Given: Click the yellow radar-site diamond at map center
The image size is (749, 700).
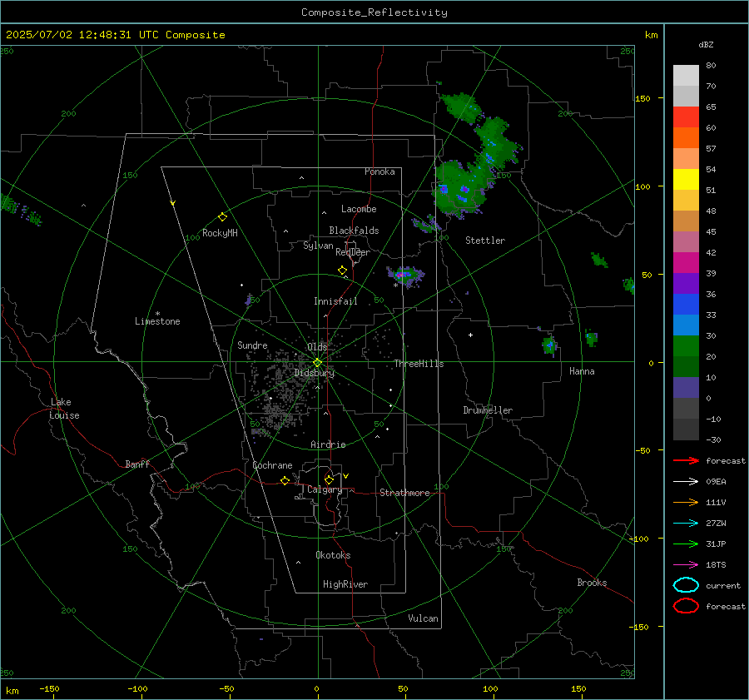Looking at the screenshot, I should pos(317,363).
